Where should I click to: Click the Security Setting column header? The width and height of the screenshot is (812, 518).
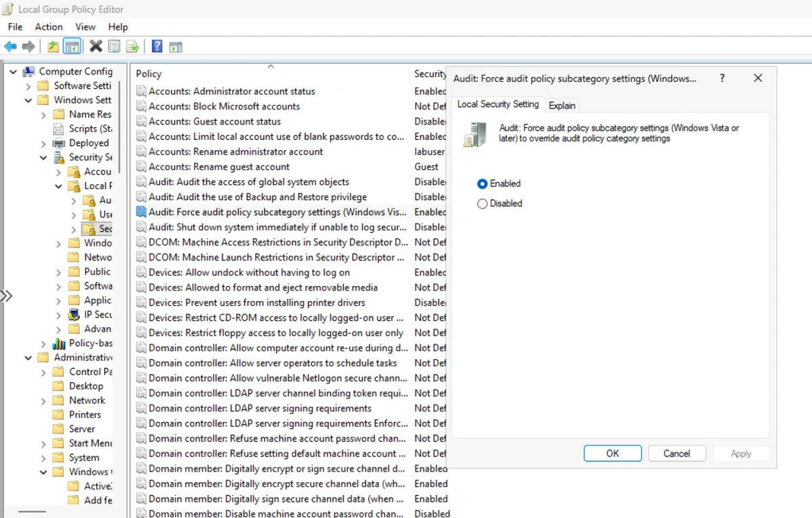[430, 74]
